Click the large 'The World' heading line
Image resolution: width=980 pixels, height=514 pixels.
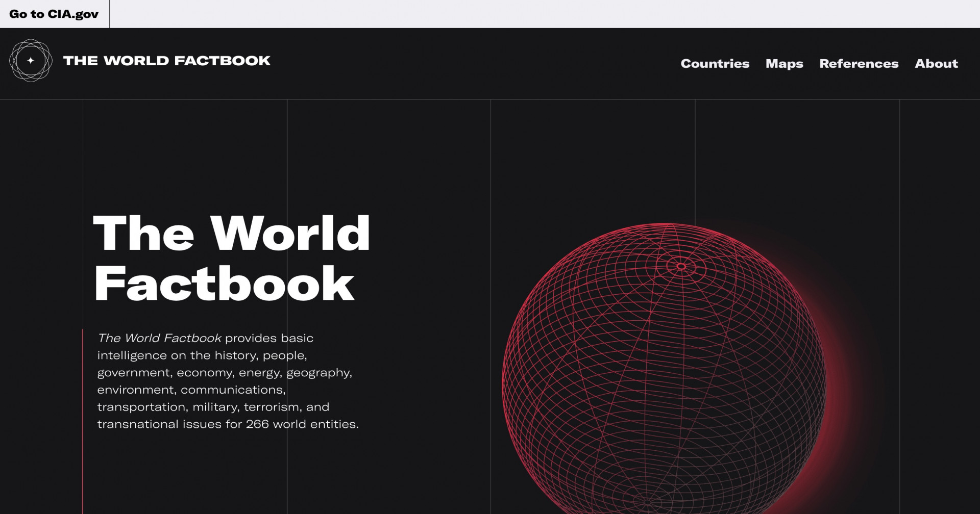(232, 233)
